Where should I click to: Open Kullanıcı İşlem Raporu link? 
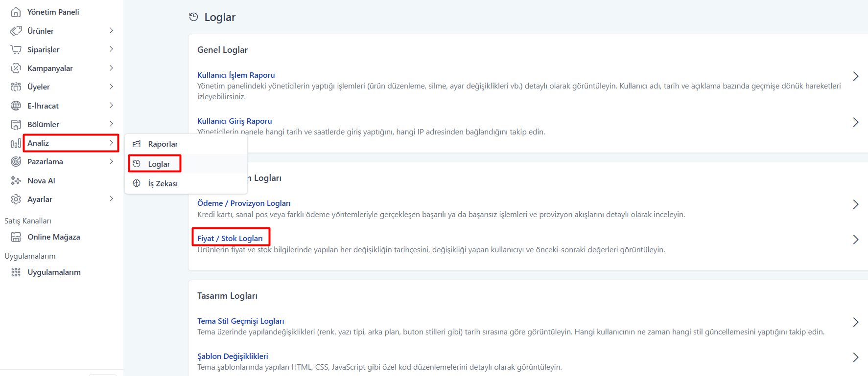tap(236, 75)
